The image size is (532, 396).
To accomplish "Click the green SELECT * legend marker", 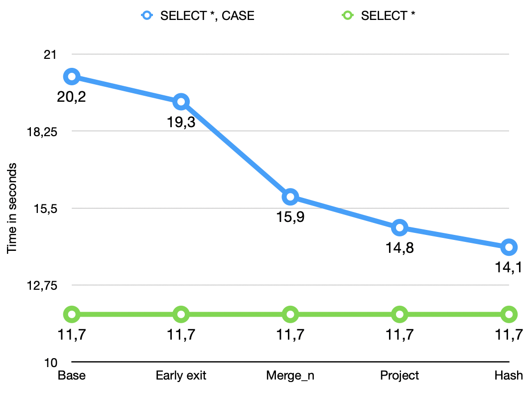I will point(347,15).
